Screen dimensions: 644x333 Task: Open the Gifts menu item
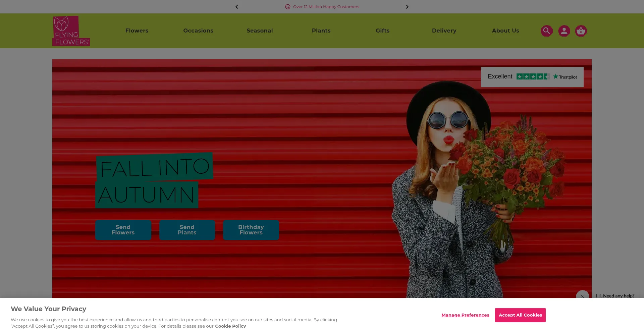(x=382, y=31)
